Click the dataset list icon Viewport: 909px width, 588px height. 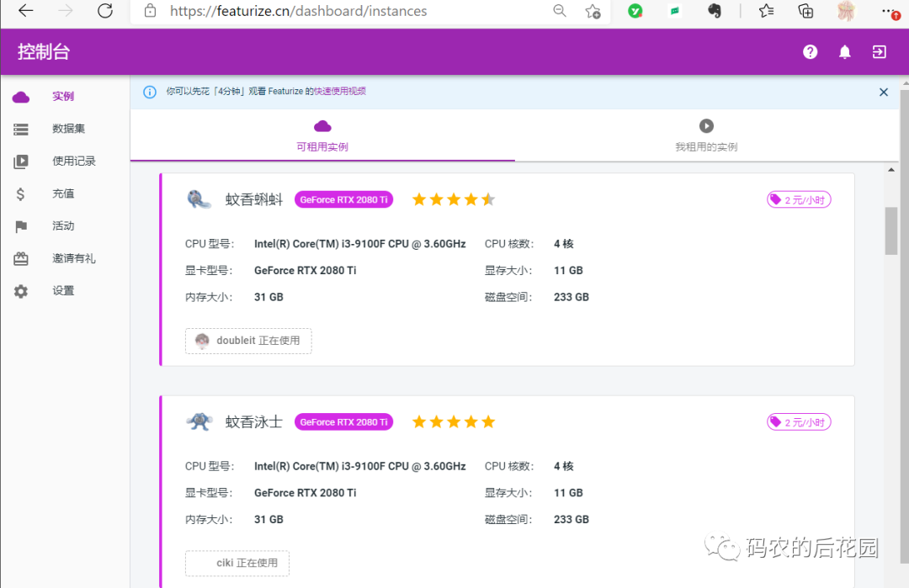(x=21, y=130)
